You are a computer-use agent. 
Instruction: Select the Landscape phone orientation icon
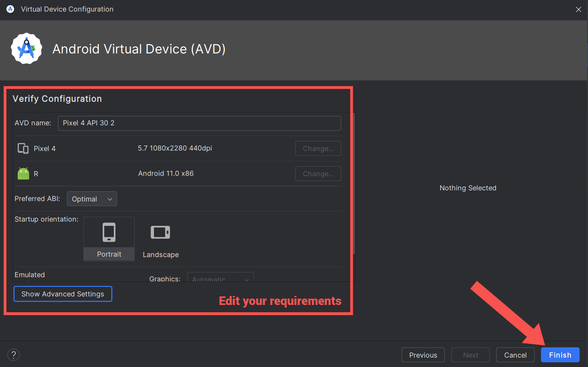[160, 232]
